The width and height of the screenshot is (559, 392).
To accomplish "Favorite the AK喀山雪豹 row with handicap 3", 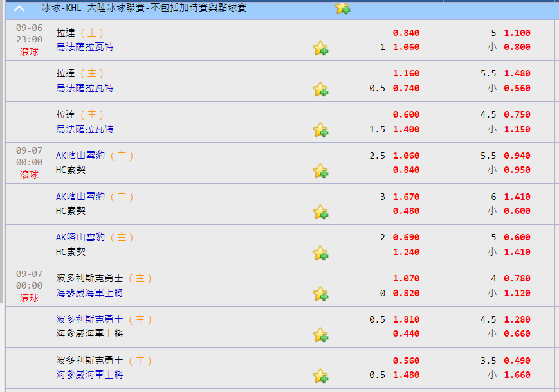I will pos(320,212).
